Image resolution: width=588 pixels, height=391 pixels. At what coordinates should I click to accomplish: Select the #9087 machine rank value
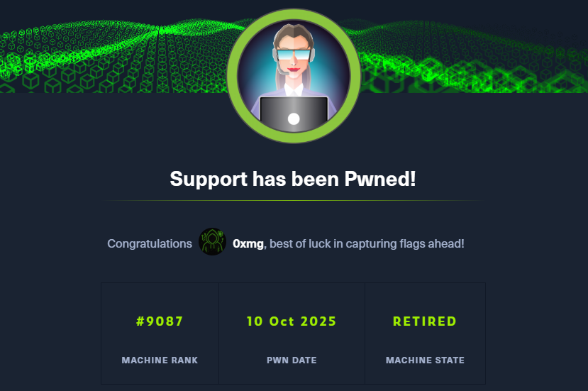(x=160, y=321)
